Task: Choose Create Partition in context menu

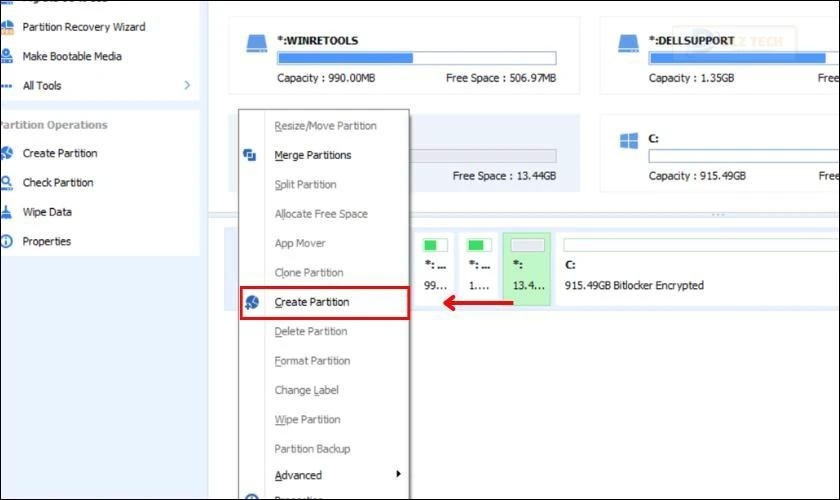Action: 312,302
